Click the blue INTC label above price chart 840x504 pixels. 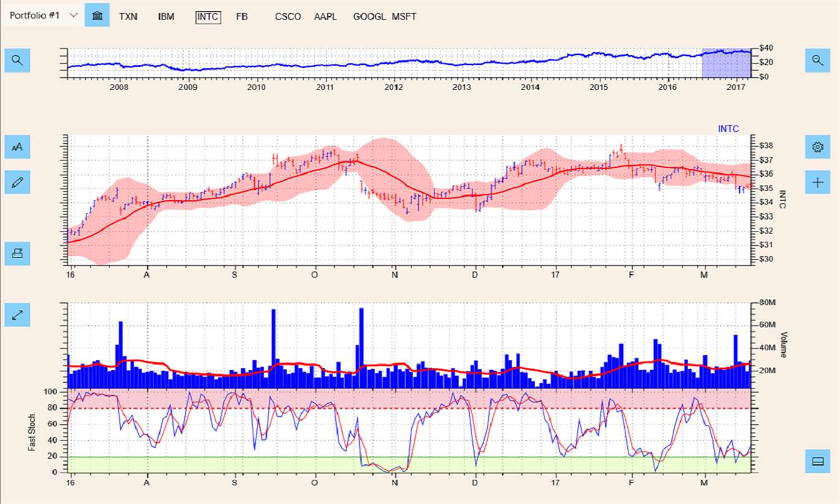728,129
